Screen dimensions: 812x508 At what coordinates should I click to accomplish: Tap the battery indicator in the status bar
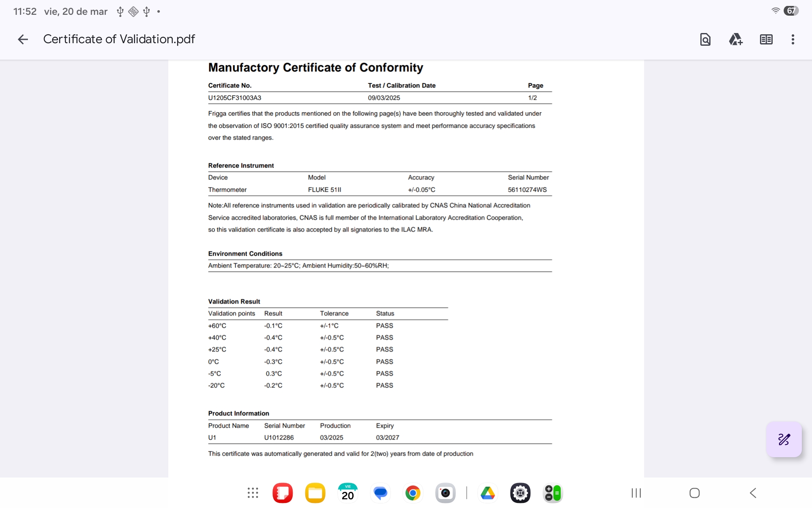pos(790,11)
